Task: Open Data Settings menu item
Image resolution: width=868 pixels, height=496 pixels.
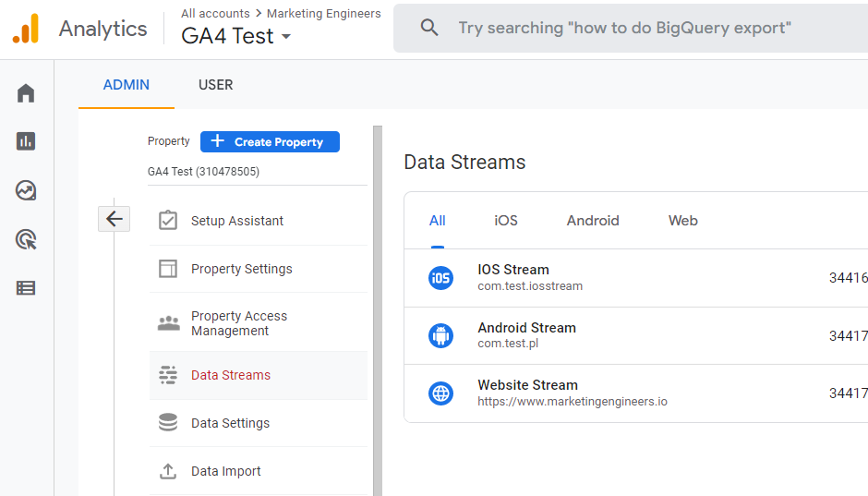Action: pos(259,423)
